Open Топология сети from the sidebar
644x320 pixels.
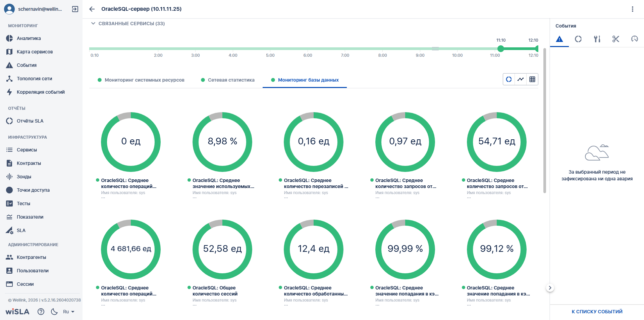41,79
